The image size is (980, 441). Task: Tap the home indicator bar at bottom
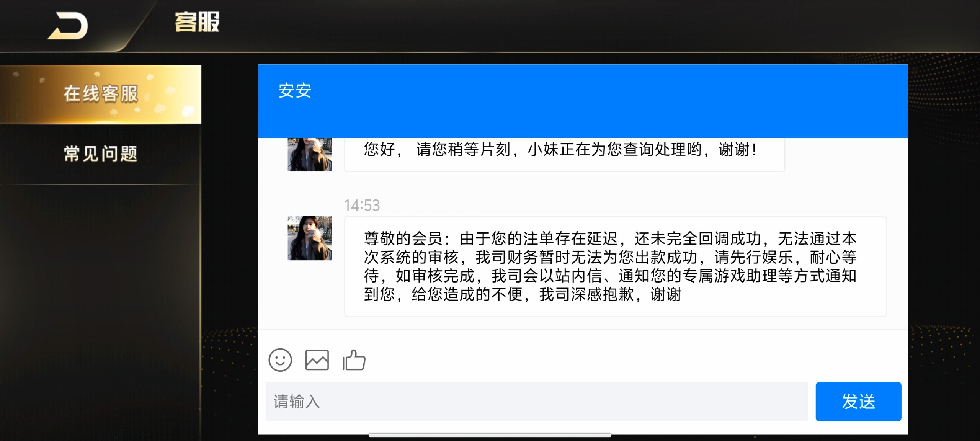tap(490, 435)
